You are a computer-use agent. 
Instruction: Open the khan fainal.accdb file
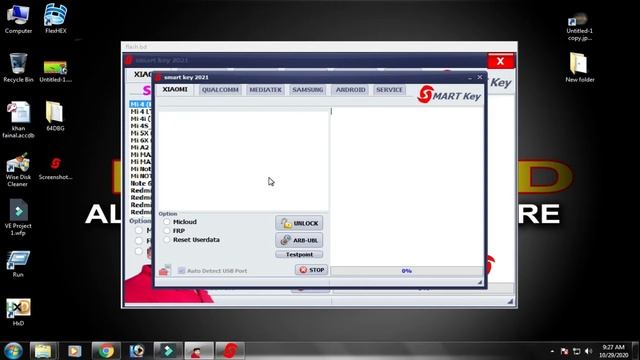click(18, 119)
